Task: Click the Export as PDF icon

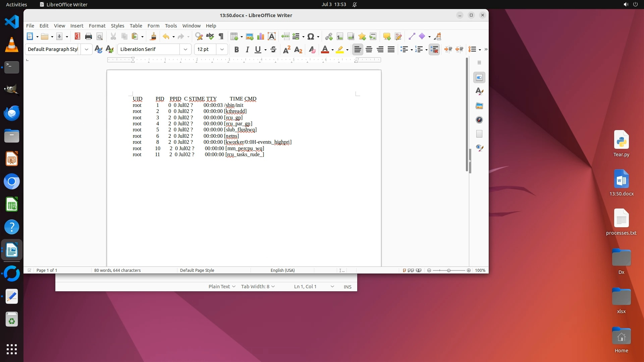Action: click(77, 37)
